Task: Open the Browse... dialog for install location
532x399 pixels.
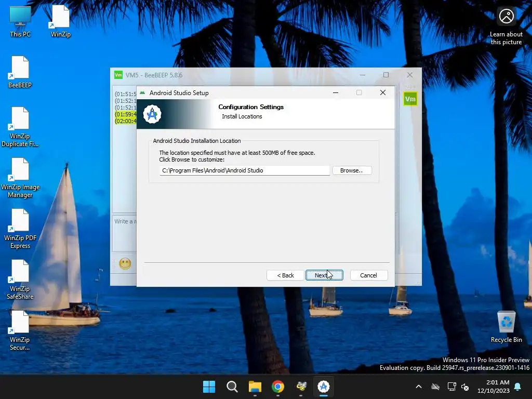Action: (x=352, y=170)
